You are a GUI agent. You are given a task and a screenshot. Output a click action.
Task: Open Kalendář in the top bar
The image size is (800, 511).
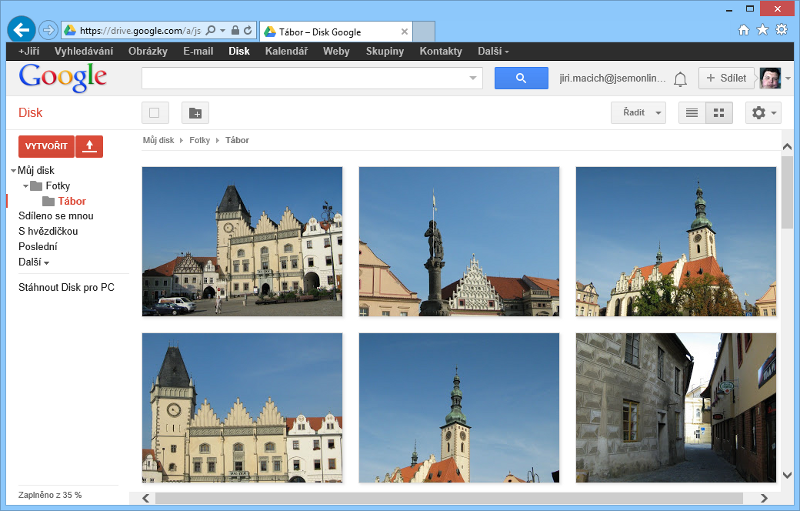[x=286, y=51]
